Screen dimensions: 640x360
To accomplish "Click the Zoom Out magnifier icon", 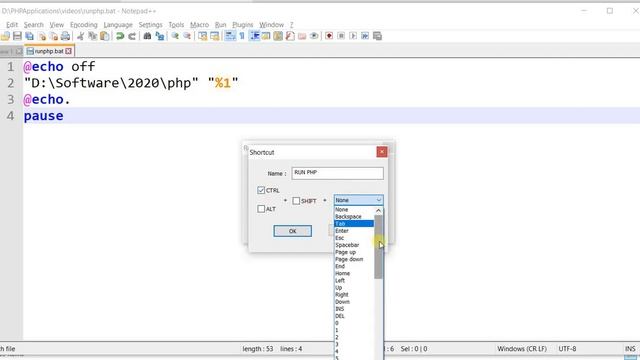I will [x=187, y=36].
